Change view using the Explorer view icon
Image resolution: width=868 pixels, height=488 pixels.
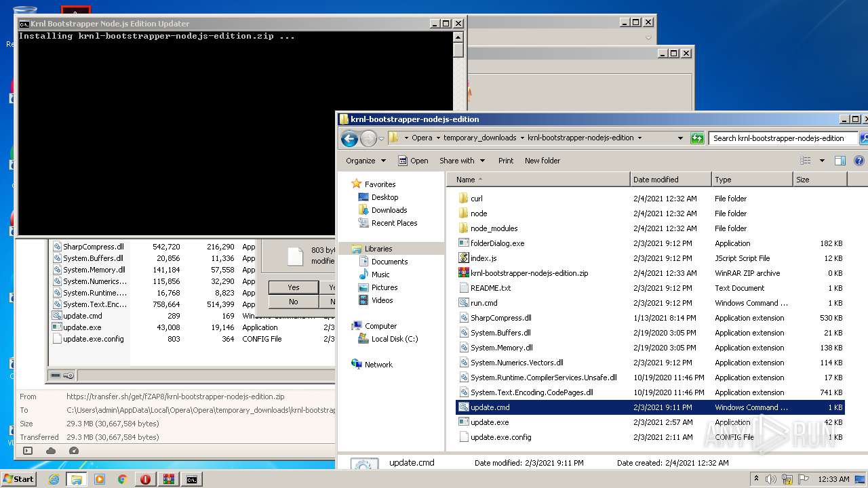(x=806, y=161)
